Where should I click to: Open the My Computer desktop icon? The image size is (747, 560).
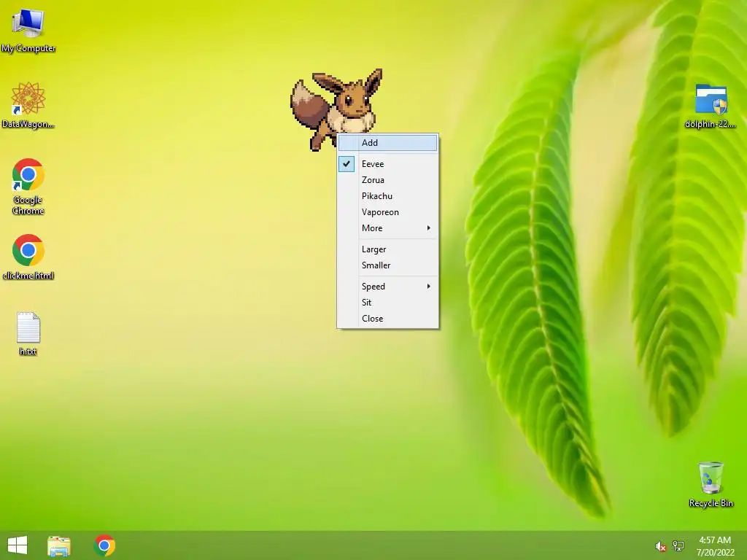point(28,29)
